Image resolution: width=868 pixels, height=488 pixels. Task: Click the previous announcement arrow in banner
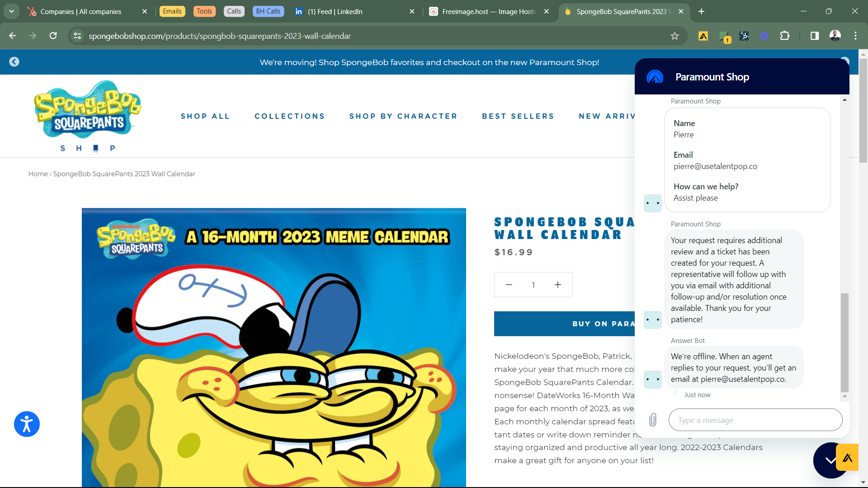click(x=14, y=62)
